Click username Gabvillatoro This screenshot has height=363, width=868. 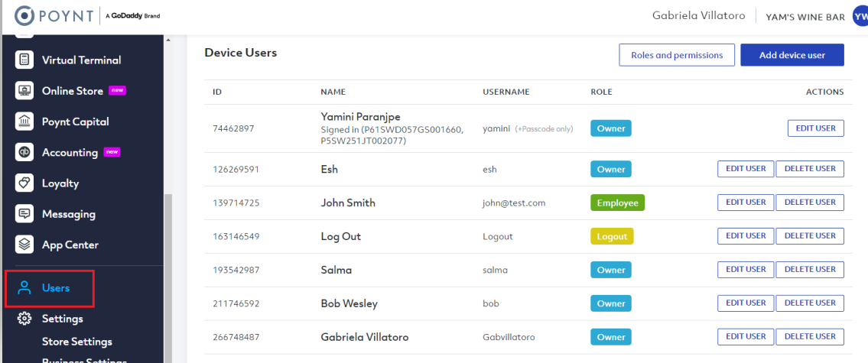pyautogui.click(x=509, y=337)
